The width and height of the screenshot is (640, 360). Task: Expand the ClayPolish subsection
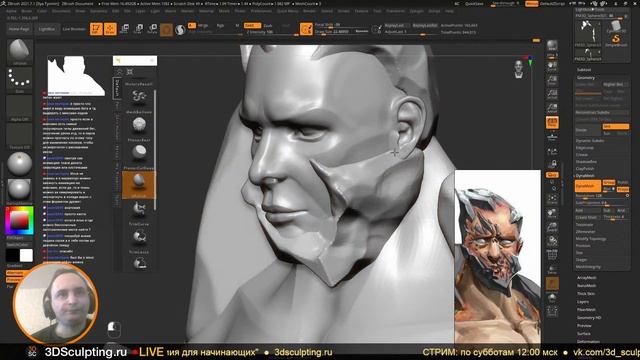click(x=585, y=169)
